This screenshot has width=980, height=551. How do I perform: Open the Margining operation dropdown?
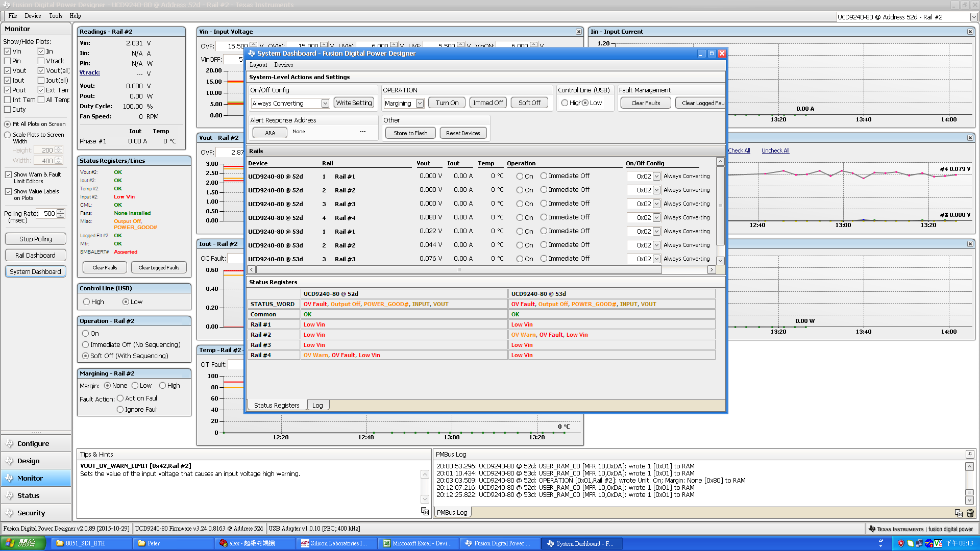tap(420, 103)
